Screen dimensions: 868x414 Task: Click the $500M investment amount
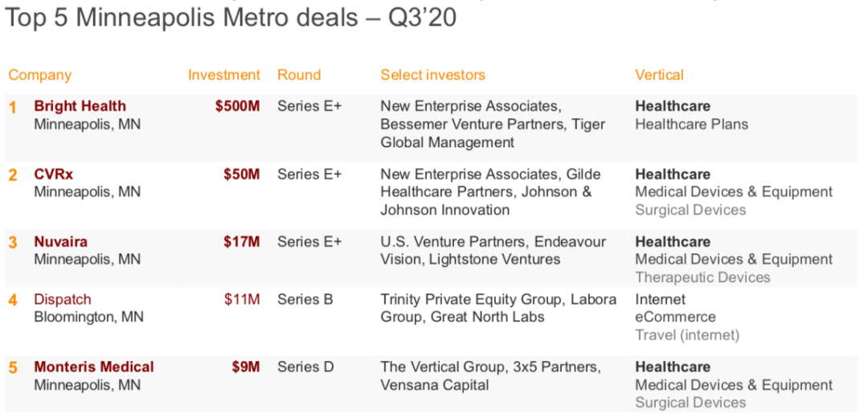pyautogui.click(x=237, y=106)
